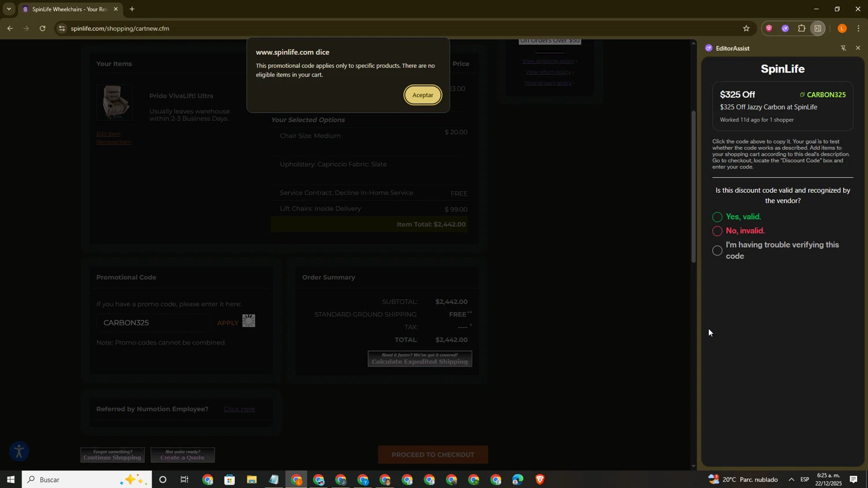Click the Pride VivaLift chair thumbnail
This screenshot has width=868, height=488.
[115, 102]
